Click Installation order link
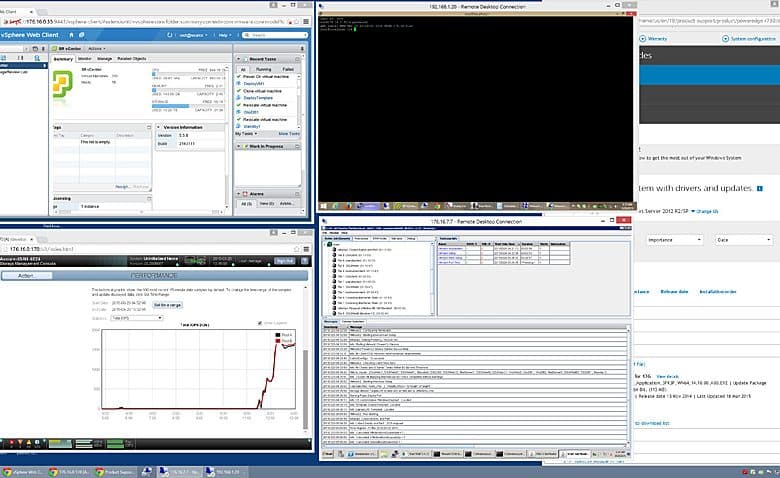The image size is (780, 478). pyautogui.click(x=718, y=292)
